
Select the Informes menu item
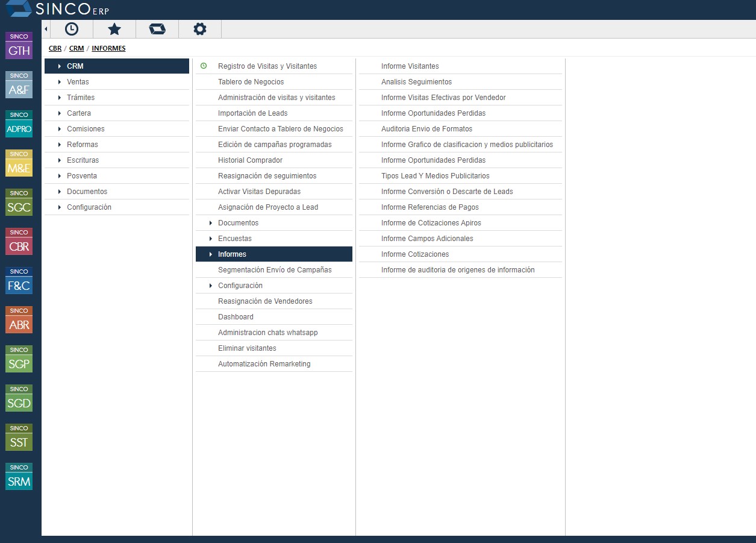point(233,254)
